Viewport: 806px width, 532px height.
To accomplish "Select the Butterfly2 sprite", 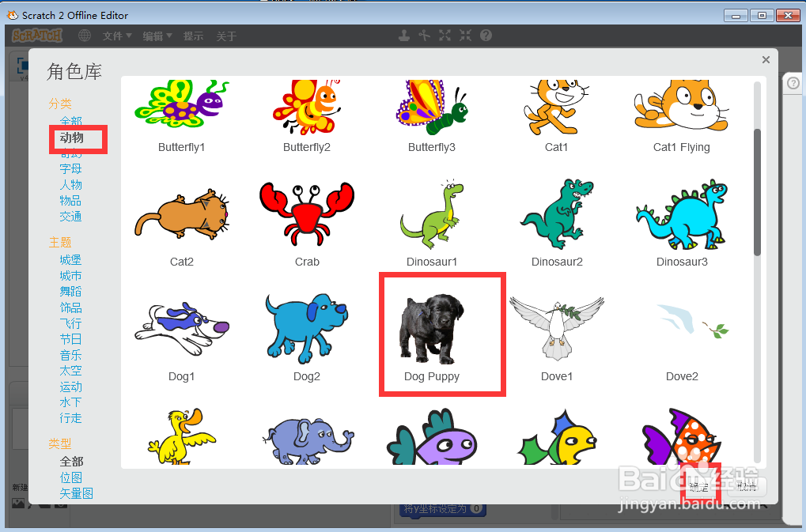I will click(307, 117).
